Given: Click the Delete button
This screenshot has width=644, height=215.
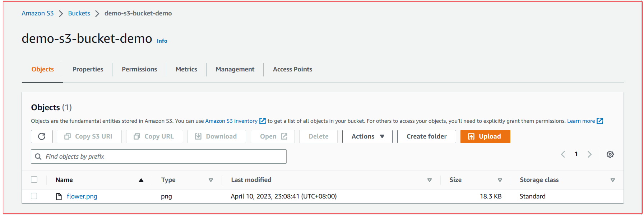Looking at the screenshot, I should click(x=318, y=136).
